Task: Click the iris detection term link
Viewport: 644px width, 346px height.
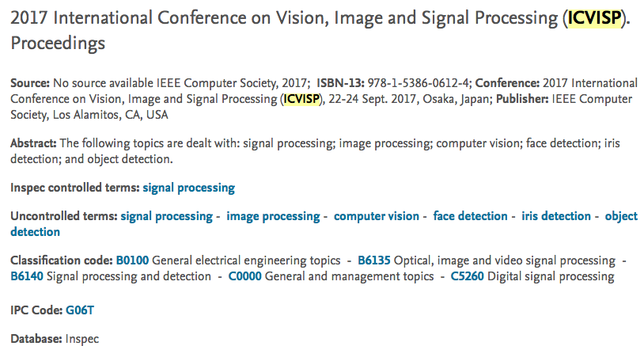Action: coord(556,216)
